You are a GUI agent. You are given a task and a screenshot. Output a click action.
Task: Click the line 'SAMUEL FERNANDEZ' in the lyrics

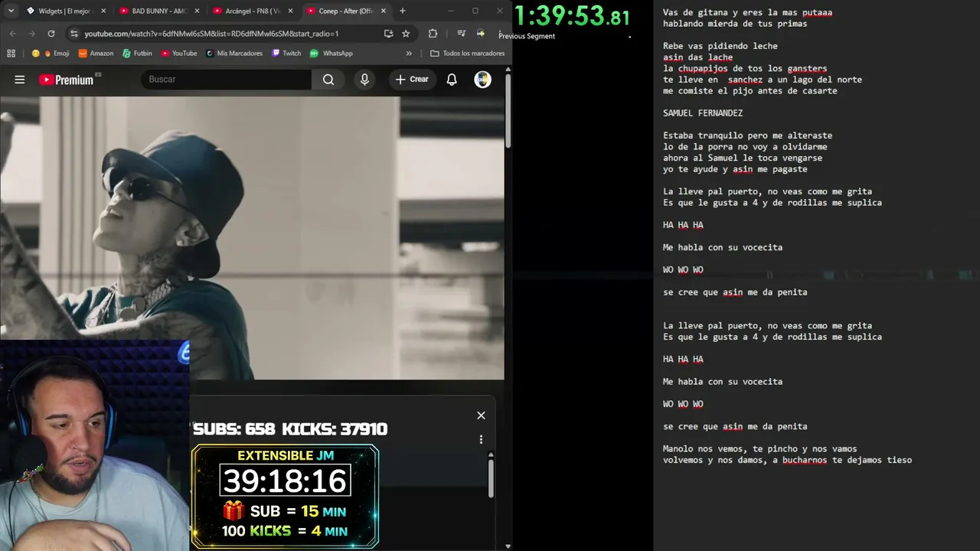coord(703,113)
